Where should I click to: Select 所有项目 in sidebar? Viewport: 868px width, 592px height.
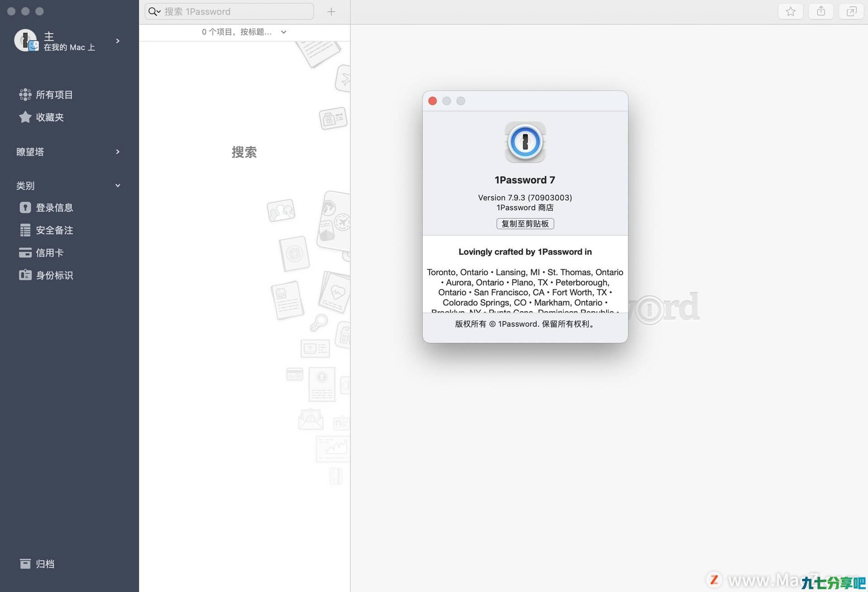[54, 94]
